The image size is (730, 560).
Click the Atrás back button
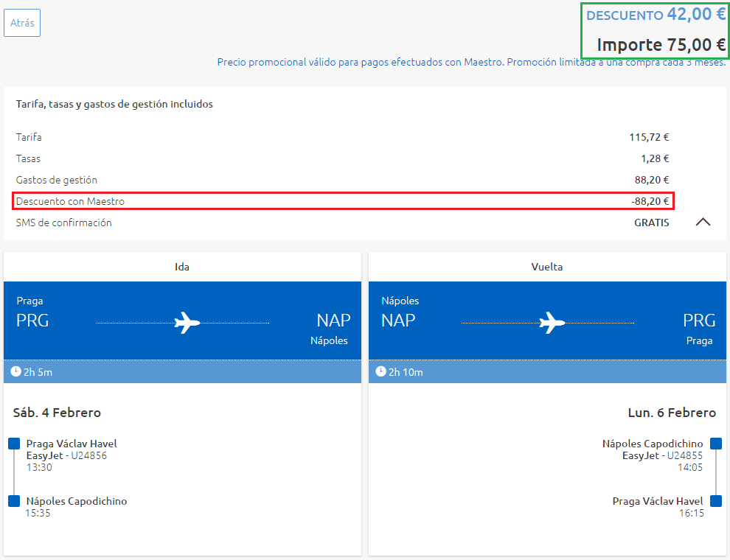(x=22, y=23)
